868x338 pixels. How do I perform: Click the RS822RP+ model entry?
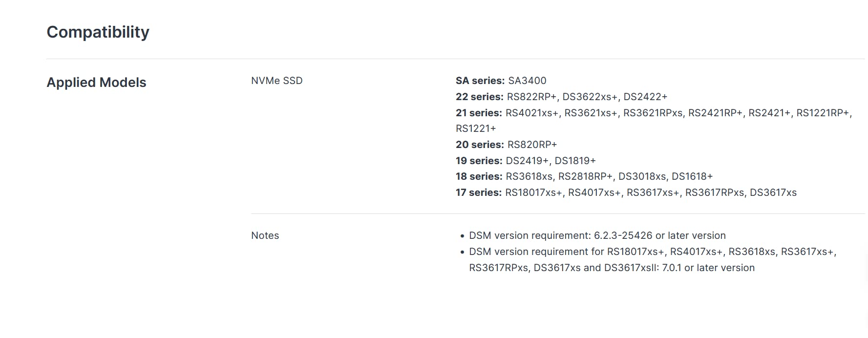point(531,97)
